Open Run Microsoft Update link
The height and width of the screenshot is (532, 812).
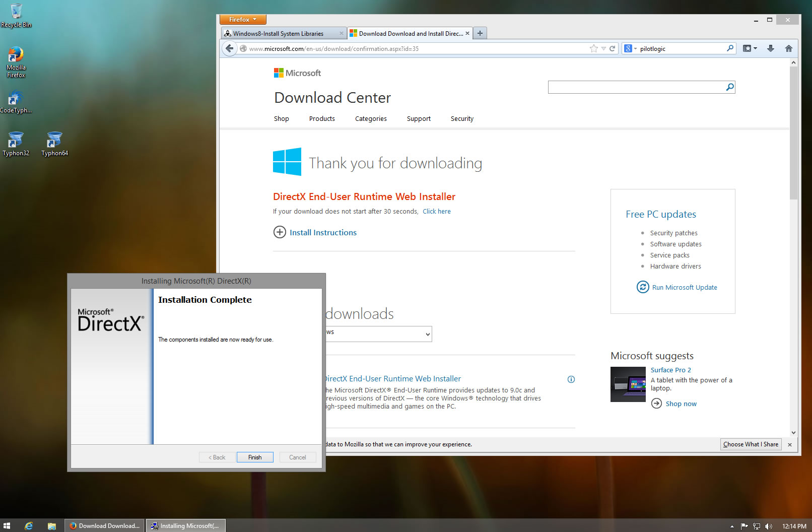coord(685,288)
